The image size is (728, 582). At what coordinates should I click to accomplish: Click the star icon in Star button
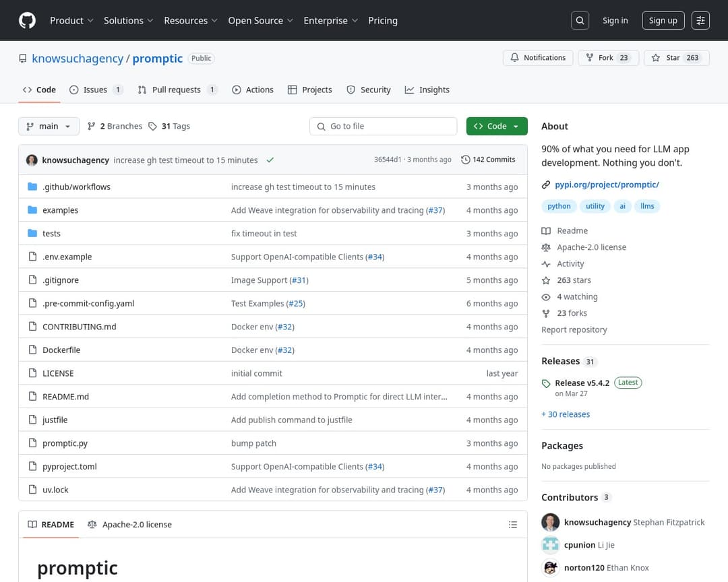click(x=656, y=57)
